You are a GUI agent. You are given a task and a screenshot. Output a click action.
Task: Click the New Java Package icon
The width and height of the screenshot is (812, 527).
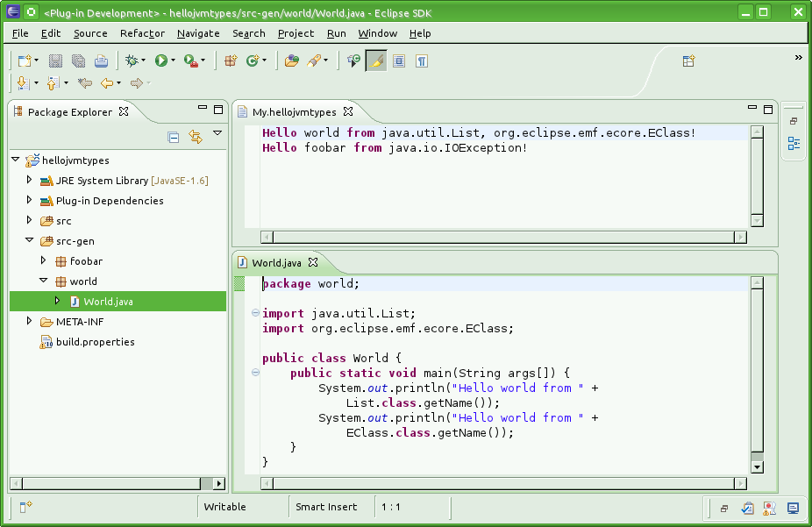[231, 61]
